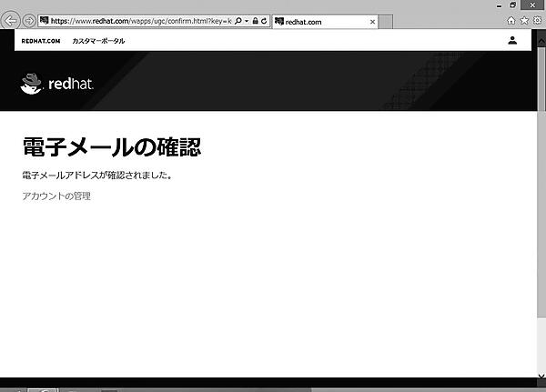Click the browser Forward arrow button
Image resolution: width=546 pixels, height=392 pixels.
[x=29, y=21]
